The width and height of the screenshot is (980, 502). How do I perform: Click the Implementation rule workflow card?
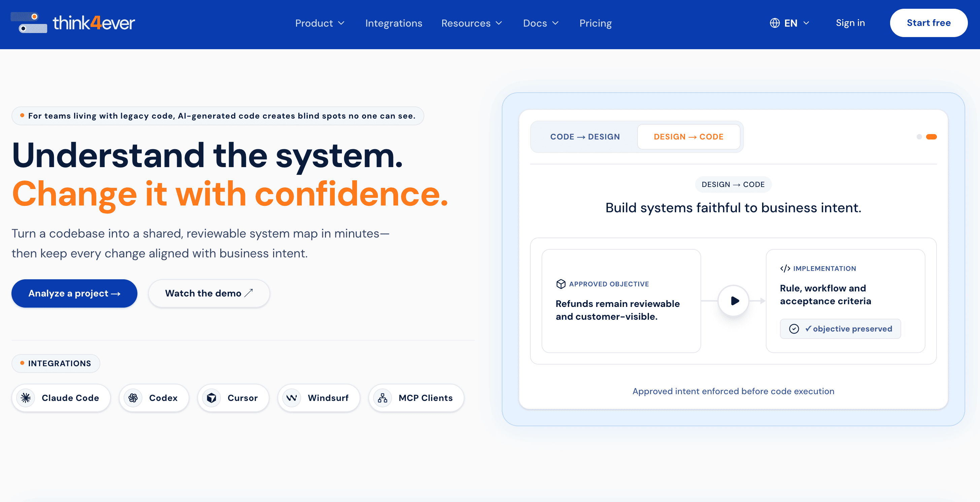845,301
